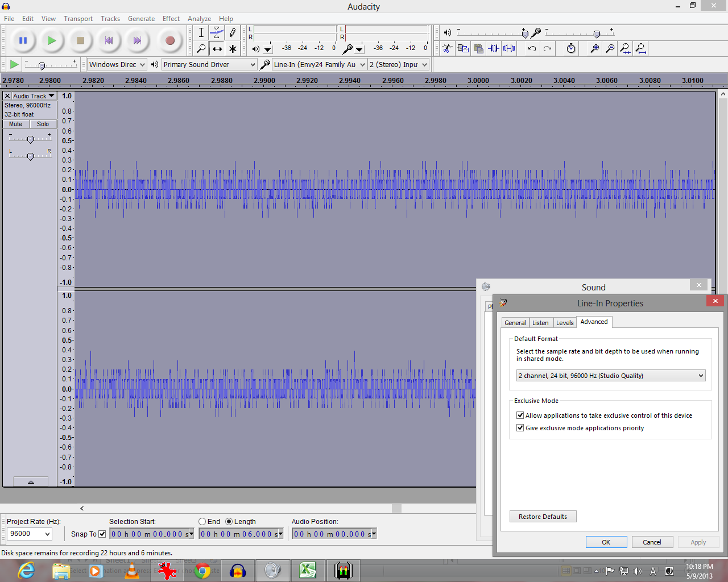The height and width of the screenshot is (582, 728).
Task: Click Restore Defaults button
Action: click(x=543, y=517)
